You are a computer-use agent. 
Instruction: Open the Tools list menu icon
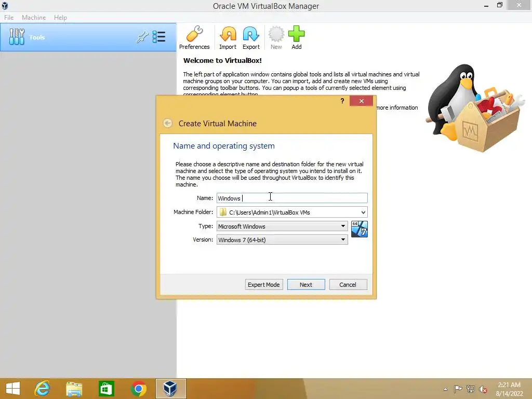[x=159, y=37]
